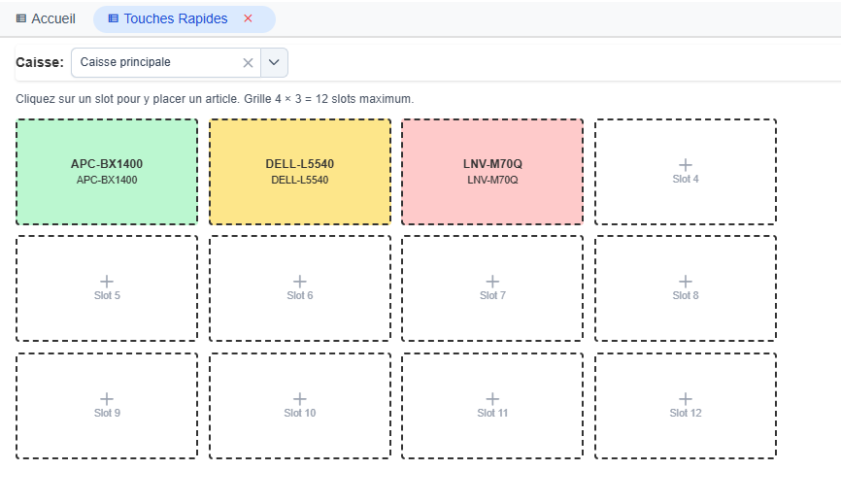Click the Accueil tab list icon
The width and height of the screenshot is (841, 504).
pos(21,18)
